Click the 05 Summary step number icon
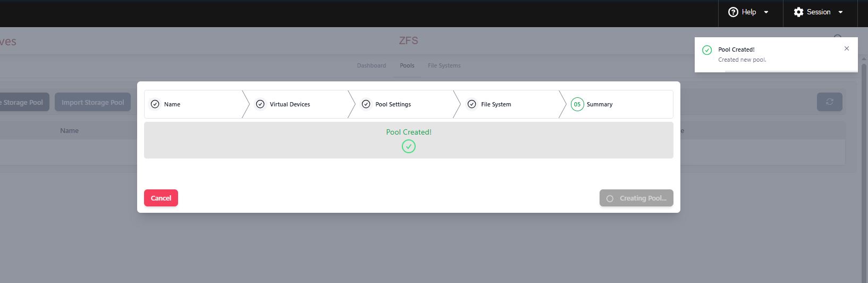Image resolution: width=868 pixels, height=283 pixels. coord(577,104)
